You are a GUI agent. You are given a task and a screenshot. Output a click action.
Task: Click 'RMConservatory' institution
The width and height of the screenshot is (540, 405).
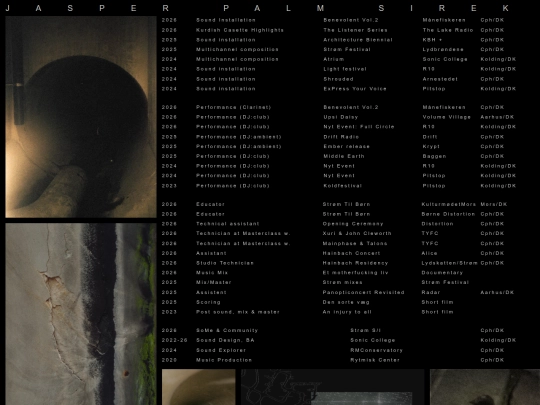(x=376, y=350)
